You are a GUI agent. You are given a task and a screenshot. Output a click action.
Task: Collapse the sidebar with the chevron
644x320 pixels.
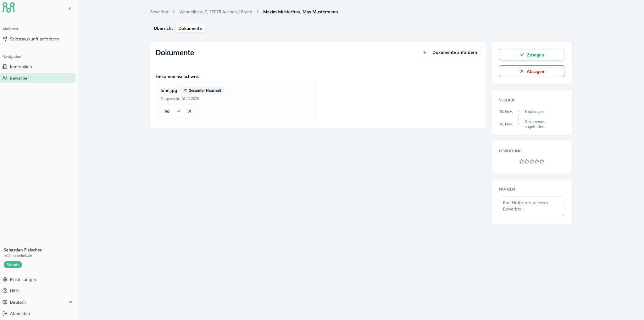click(70, 8)
